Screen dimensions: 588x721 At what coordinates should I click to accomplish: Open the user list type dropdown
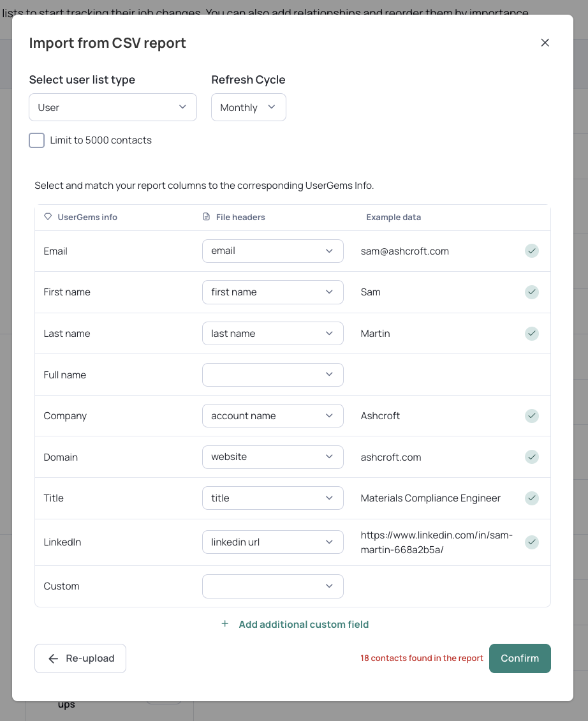point(113,107)
